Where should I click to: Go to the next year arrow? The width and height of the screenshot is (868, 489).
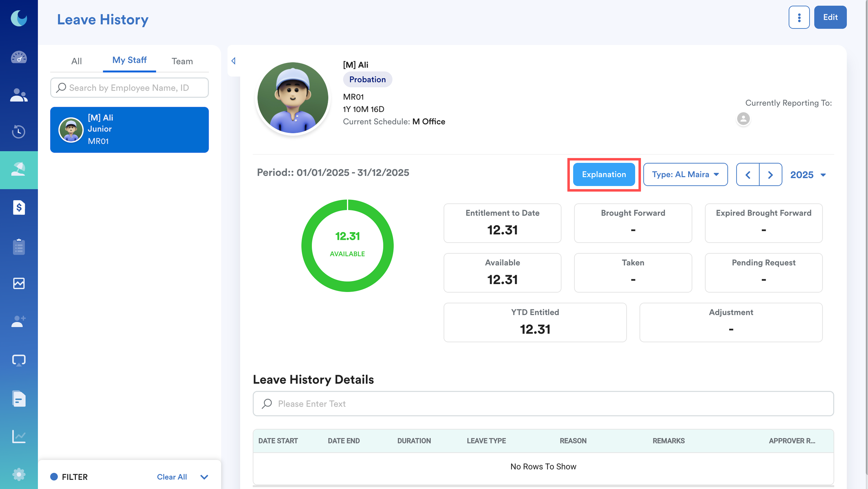(x=770, y=175)
